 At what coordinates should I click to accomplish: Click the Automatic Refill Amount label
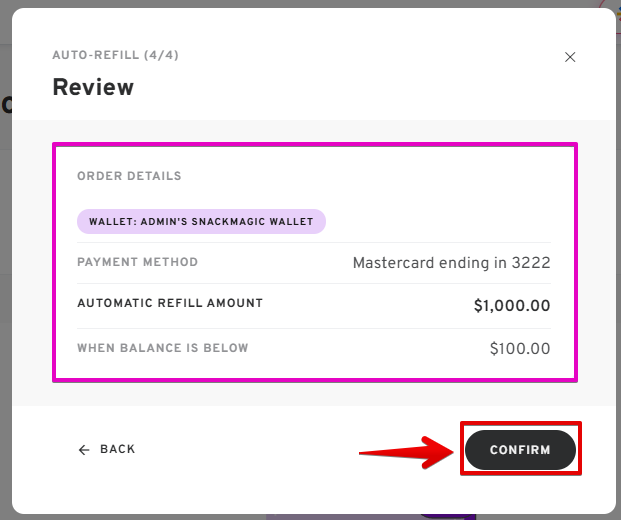pyautogui.click(x=169, y=303)
